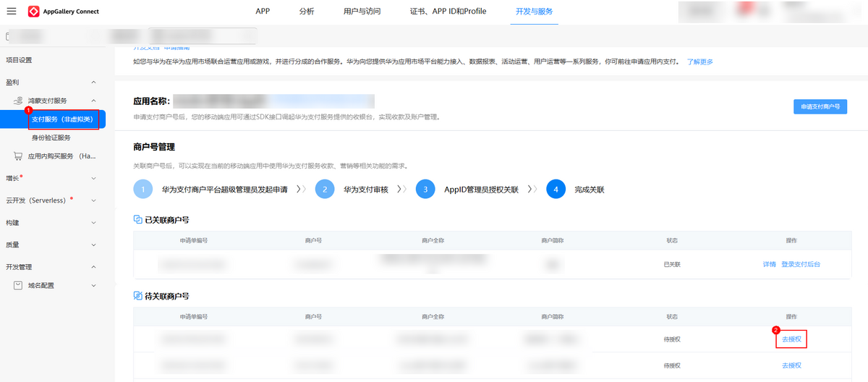This screenshot has width=868, height=382.
Task: Select 身份验证服务 in the sidebar
Action: click(x=51, y=137)
